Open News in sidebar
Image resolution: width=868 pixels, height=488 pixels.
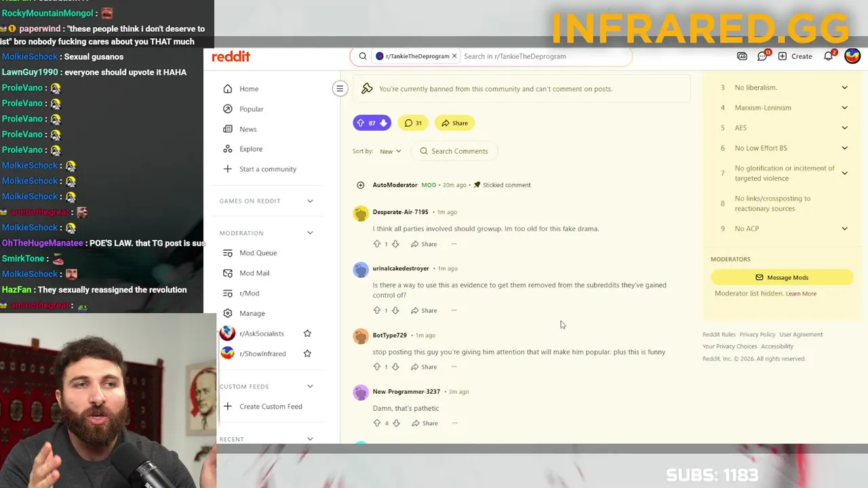pos(248,129)
